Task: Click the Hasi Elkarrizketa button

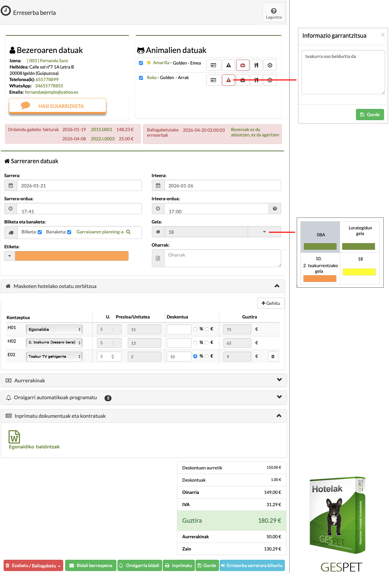Action: tap(58, 106)
